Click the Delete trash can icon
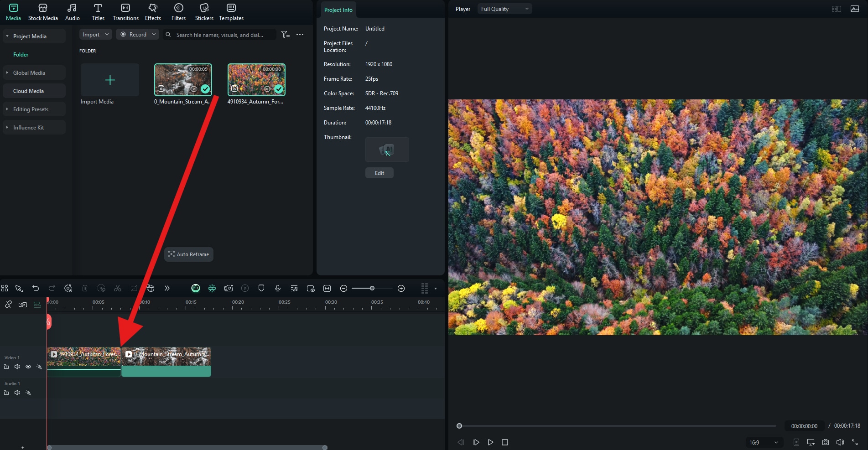Viewport: 868px width, 450px height. pos(85,288)
